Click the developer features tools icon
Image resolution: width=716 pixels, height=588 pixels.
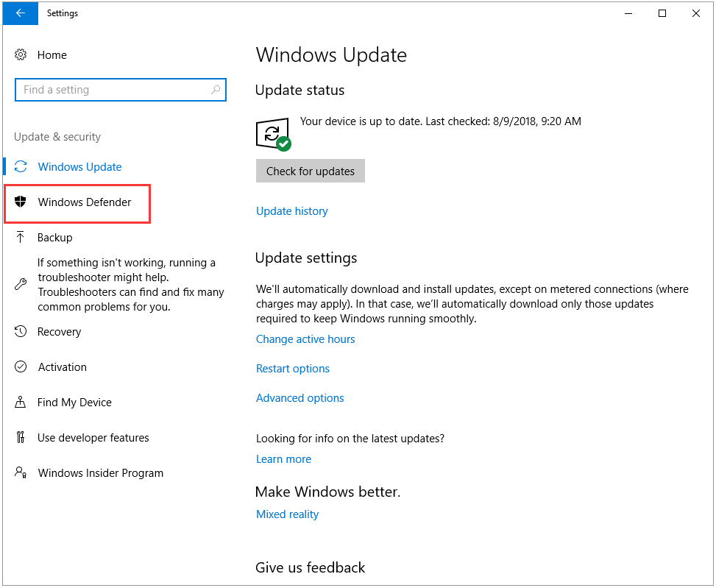pyautogui.click(x=21, y=437)
